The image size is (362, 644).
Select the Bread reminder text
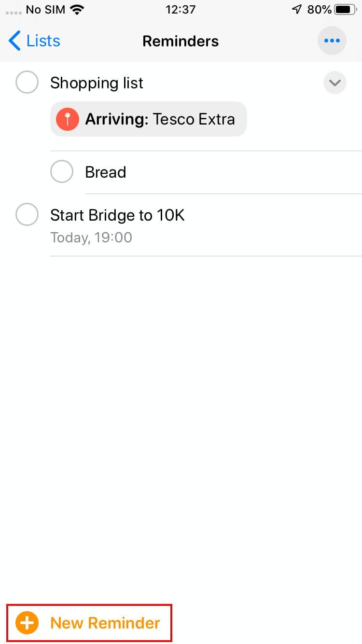click(x=105, y=172)
